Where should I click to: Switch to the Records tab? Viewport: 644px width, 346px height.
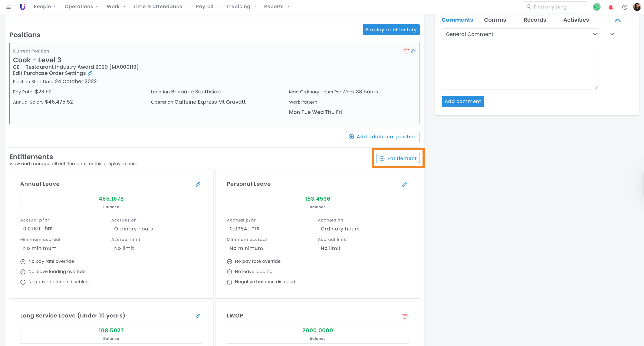click(x=535, y=20)
